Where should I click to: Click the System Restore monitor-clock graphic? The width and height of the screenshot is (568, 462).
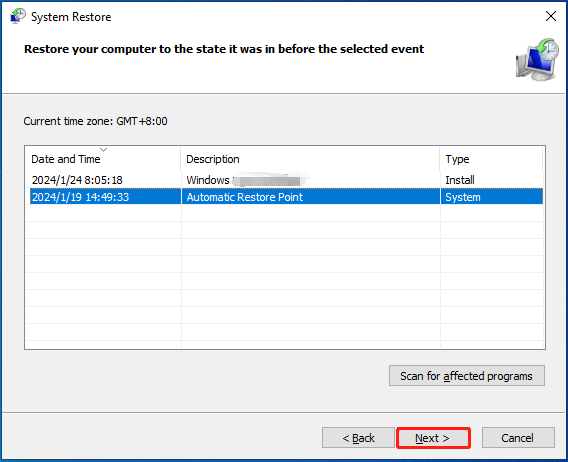[537, 60]
